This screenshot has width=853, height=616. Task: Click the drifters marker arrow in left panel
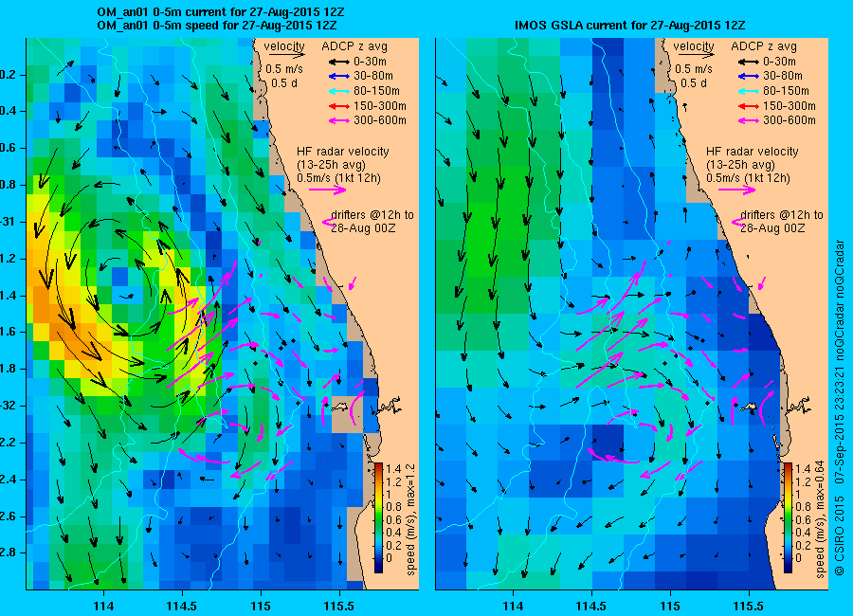point(328,222)
